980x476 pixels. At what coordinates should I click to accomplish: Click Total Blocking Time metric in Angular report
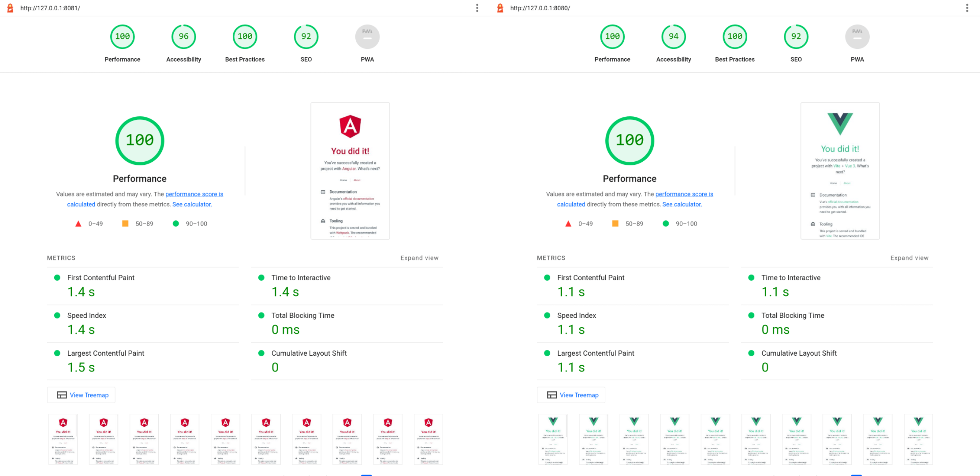click(x=347, y=324)
